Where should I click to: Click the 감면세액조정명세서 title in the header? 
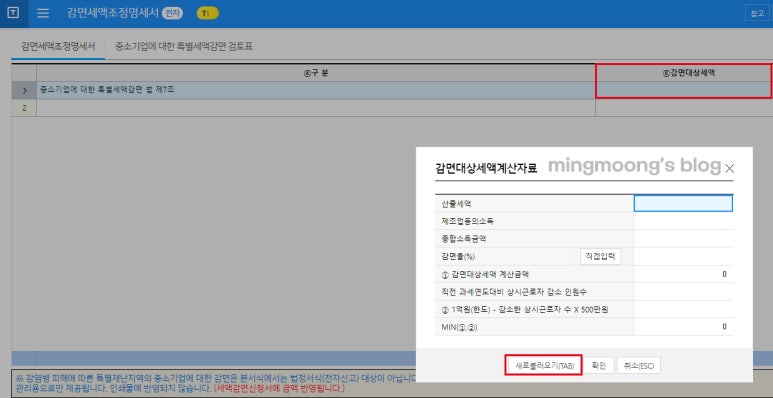113,13
